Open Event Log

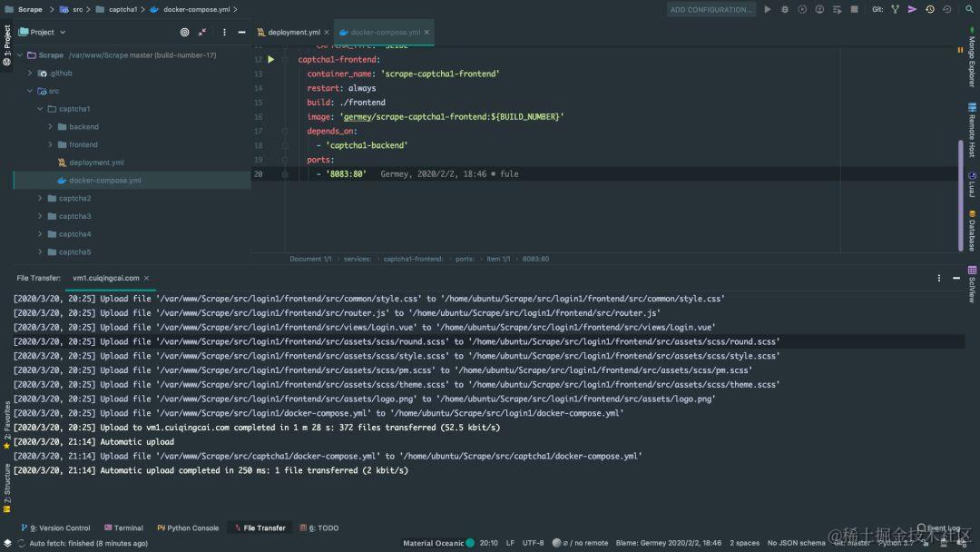pos(938,528)
